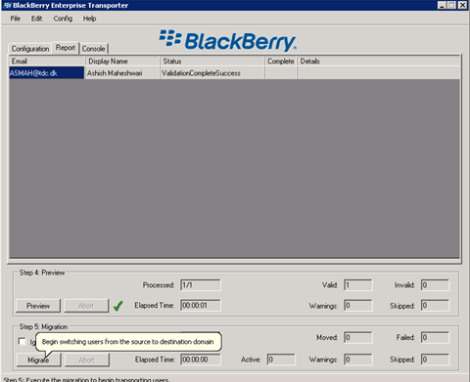This screenshot has height=382, width=470.
Task: Sort by the Display Name column header
Action: (122, 61)
